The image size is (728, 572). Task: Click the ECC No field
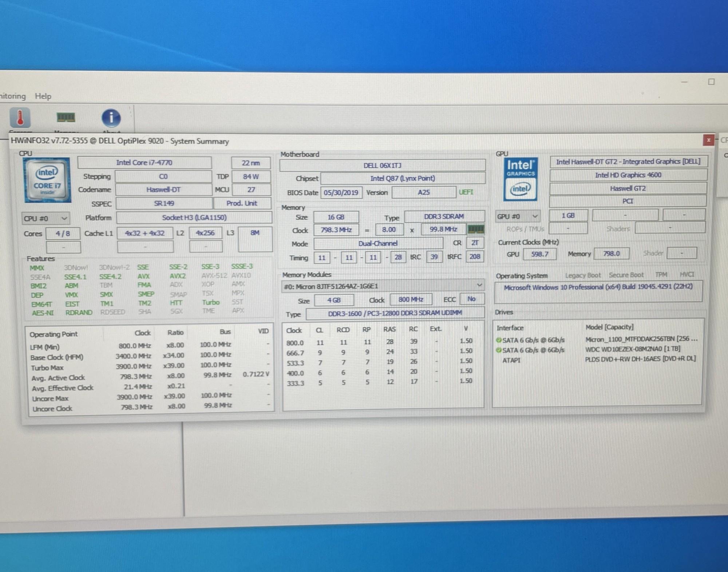pyautogui.click(x=471, y=299)
